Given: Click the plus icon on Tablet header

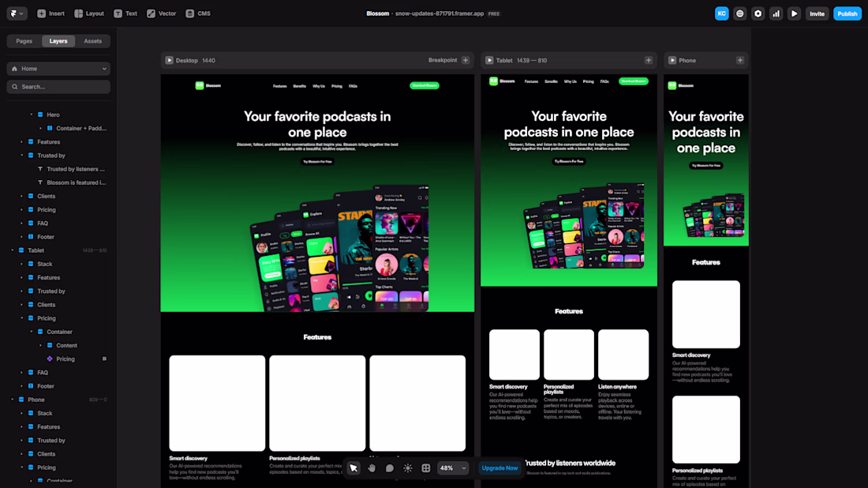Looking at the screenshot, I should (x=648, y=60).
